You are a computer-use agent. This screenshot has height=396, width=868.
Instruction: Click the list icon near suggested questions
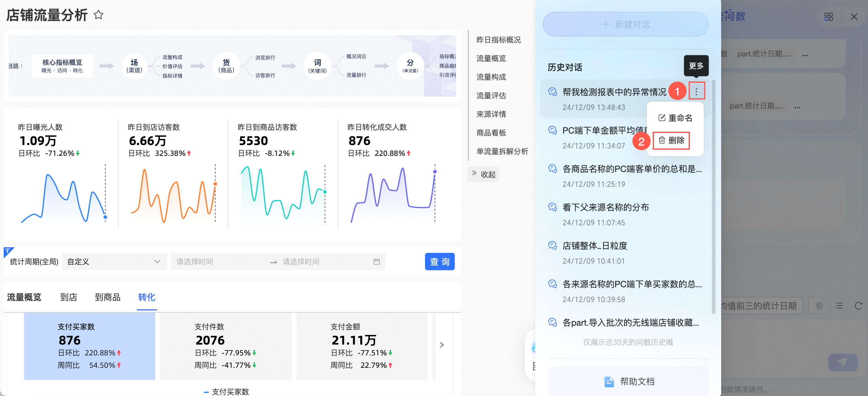(x=839, y=306)
